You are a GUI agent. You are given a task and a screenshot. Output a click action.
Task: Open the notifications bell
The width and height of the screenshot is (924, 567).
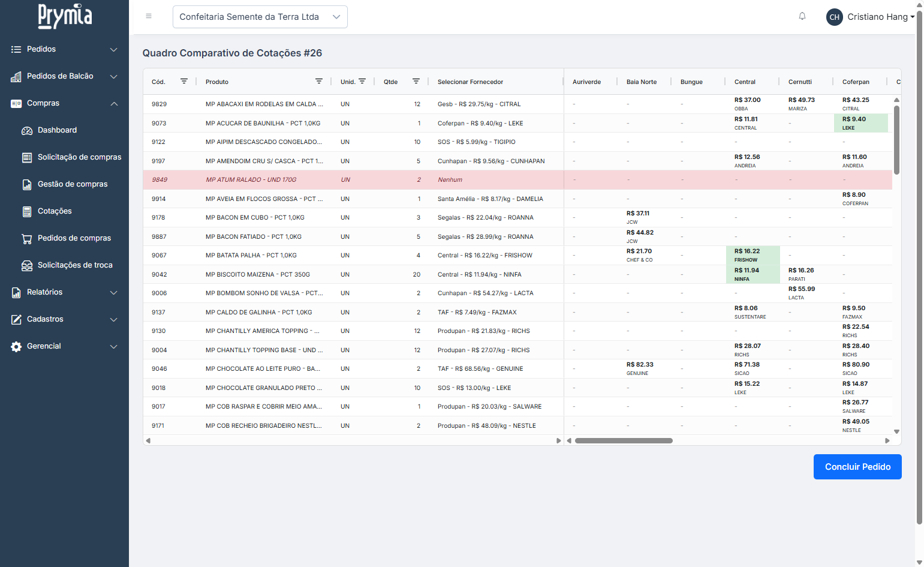point(802,16)
